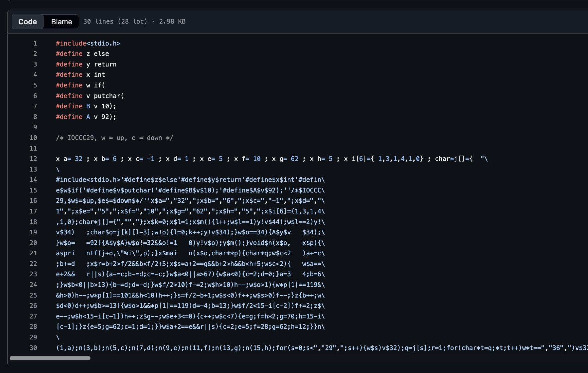The width and height of the screenshot is (588, 373).
Task: Switch to the Blame view
Action: 62,22
